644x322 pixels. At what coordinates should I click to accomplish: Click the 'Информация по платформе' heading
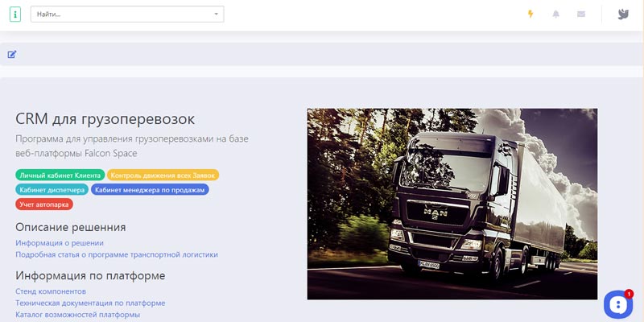click(90, 275)
